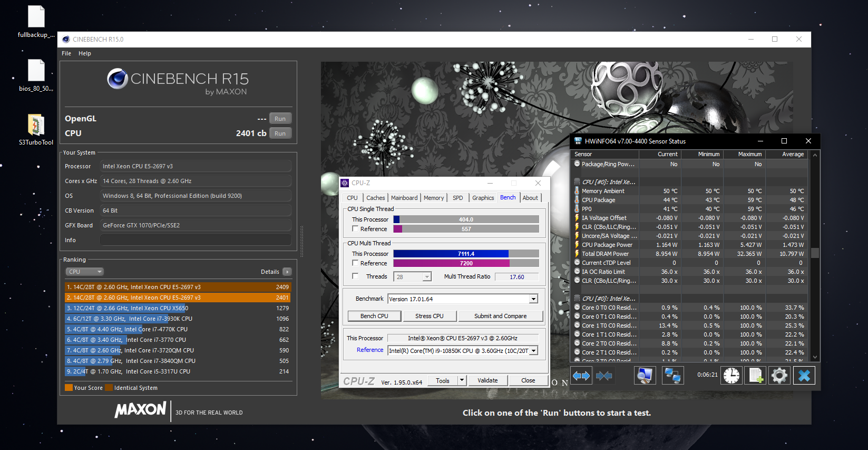Switch to About tab in CPU-Z
The image size is (868, 450).
530,198
